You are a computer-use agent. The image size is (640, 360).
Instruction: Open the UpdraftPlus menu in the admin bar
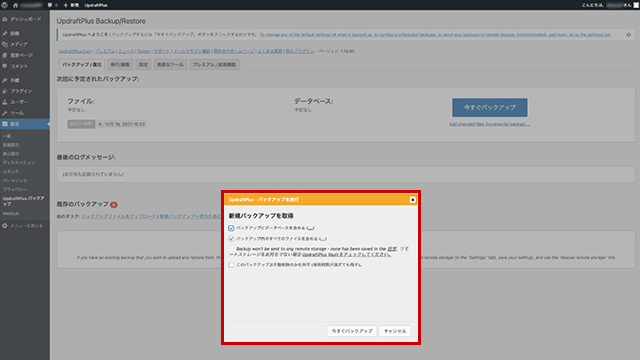[x=96, y=5]
